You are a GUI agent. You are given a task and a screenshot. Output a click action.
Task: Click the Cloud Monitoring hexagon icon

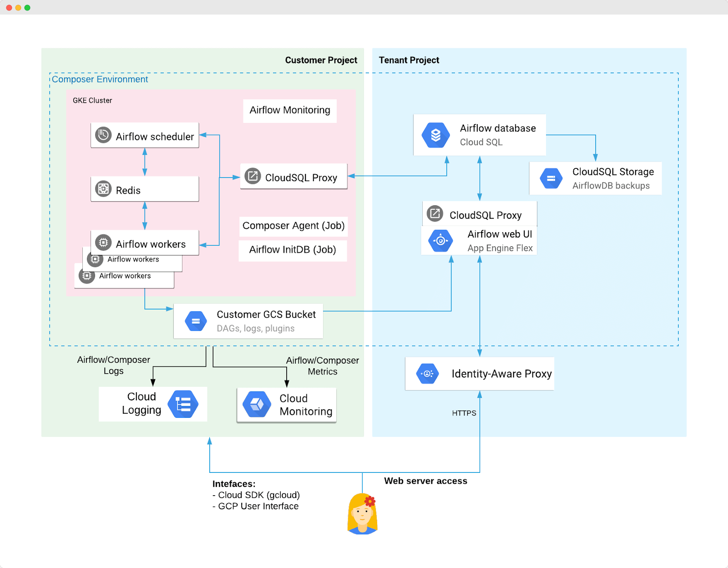[257, 404]
